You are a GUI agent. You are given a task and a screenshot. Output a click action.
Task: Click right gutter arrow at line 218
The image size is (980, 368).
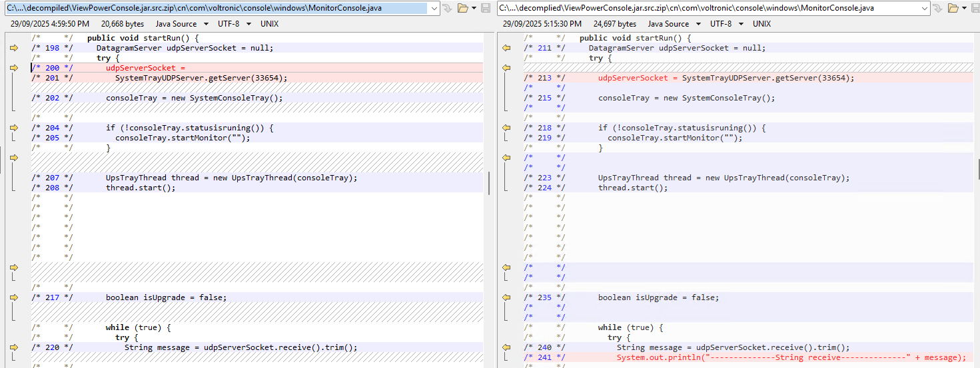tap(506, 128)
